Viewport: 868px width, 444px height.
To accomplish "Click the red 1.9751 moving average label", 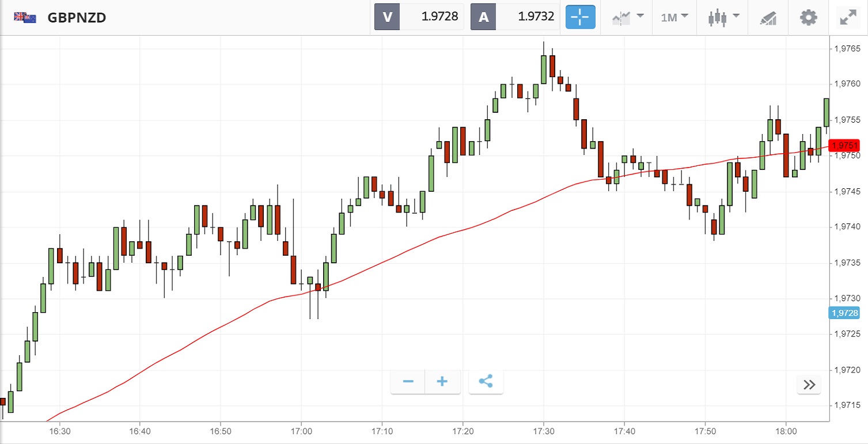I will pyautogui.click(x=844, y=145).
